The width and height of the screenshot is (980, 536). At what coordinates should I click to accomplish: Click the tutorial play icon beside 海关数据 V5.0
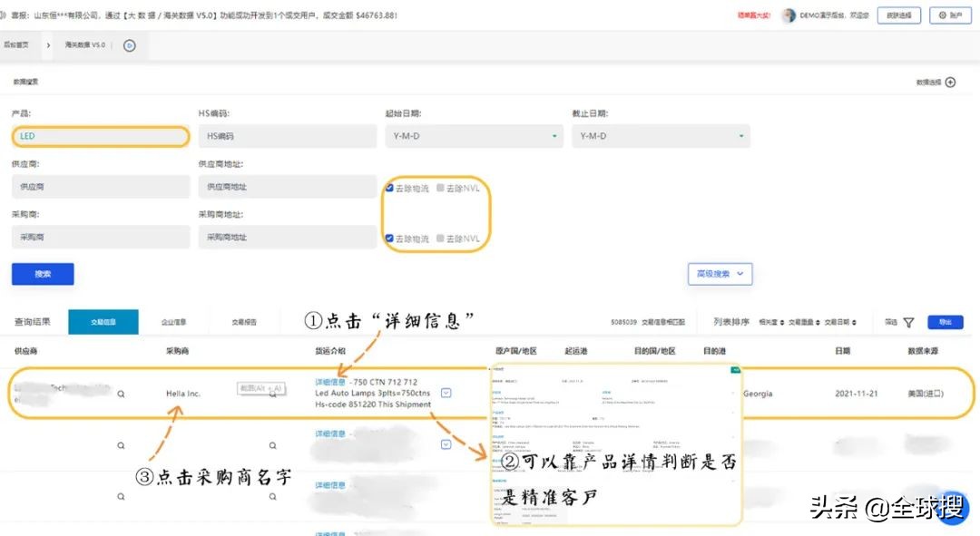(x=130, y=45)
